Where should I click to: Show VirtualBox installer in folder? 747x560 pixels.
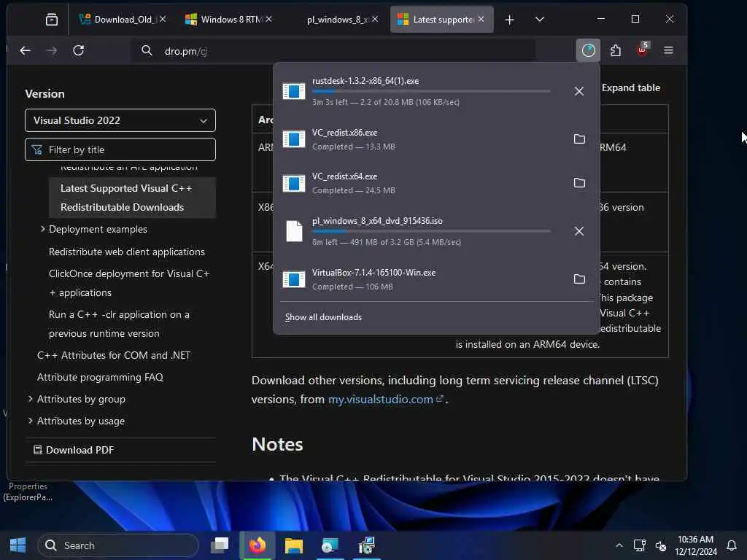(579, 279)
